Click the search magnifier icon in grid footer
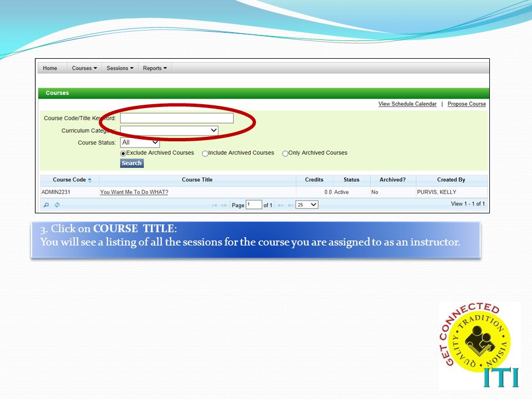Screen dimensions: 532x399 (x=47, y=204)
